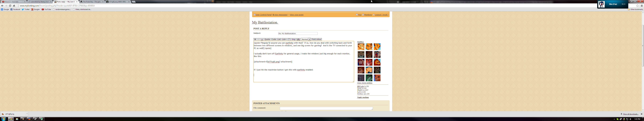Screen dimensions: 644x121
Task: Go back with the browser back arrow
Action: pos(2,6)
